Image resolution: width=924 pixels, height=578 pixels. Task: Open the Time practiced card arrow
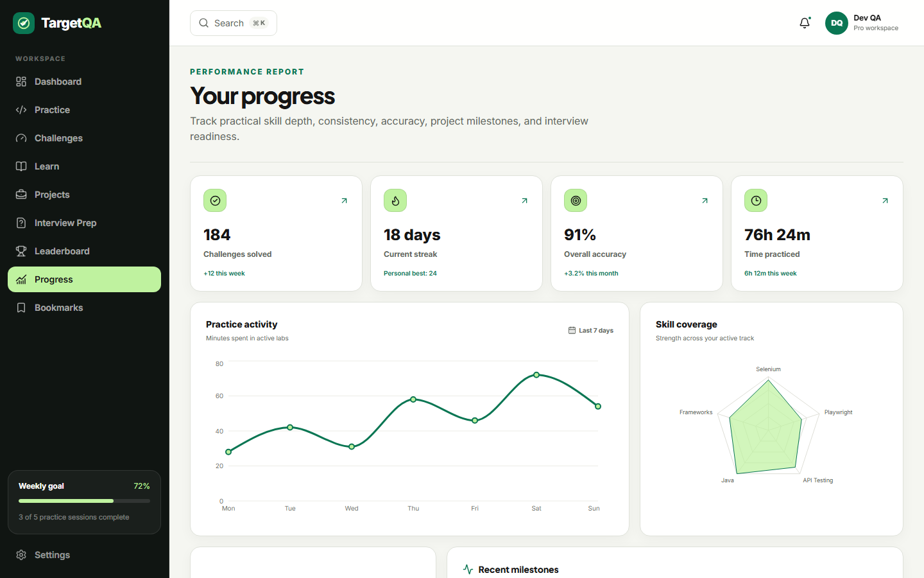pos(885,201)
